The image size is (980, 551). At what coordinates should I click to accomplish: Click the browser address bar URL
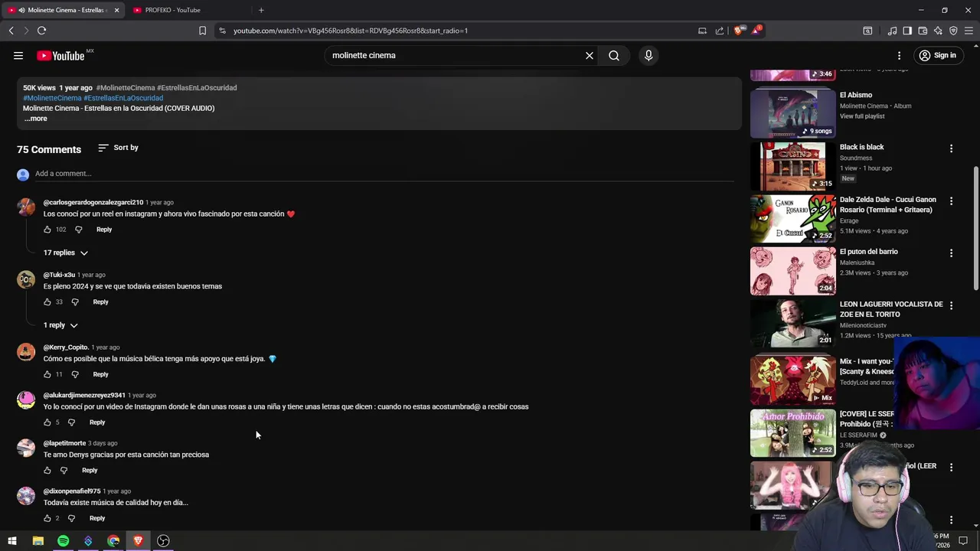coord(351,31)
